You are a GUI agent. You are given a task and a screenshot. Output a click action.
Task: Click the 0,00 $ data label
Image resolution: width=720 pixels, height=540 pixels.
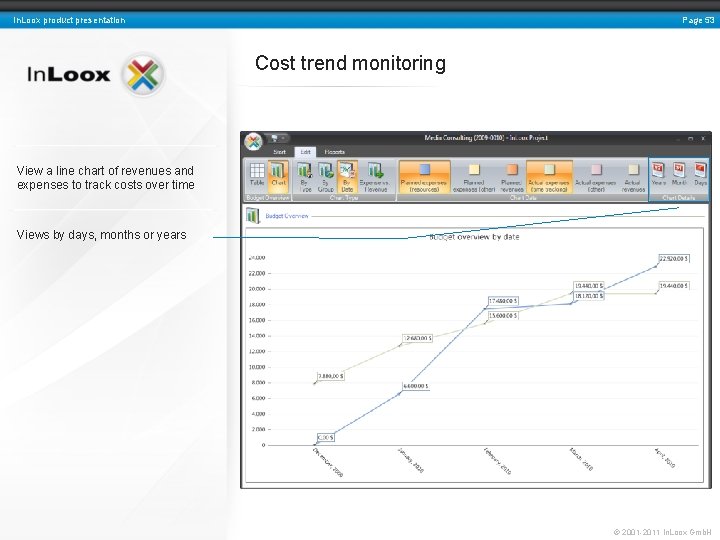click(x=326, y=438)
